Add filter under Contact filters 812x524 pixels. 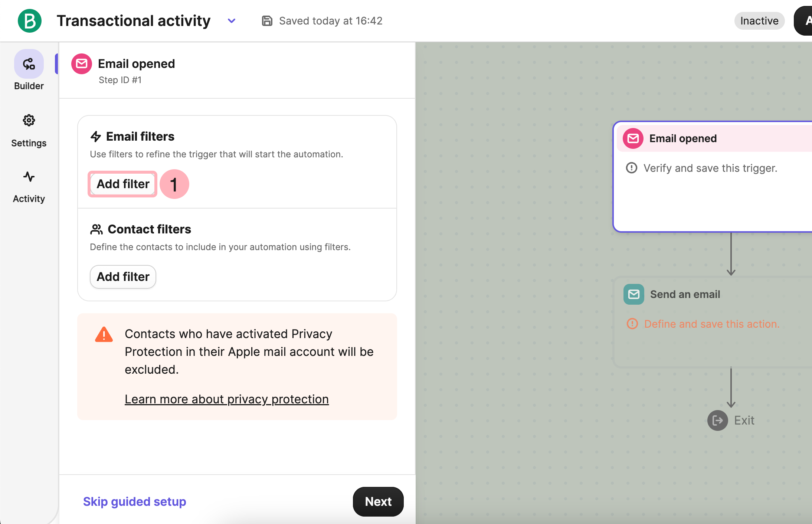123,277
